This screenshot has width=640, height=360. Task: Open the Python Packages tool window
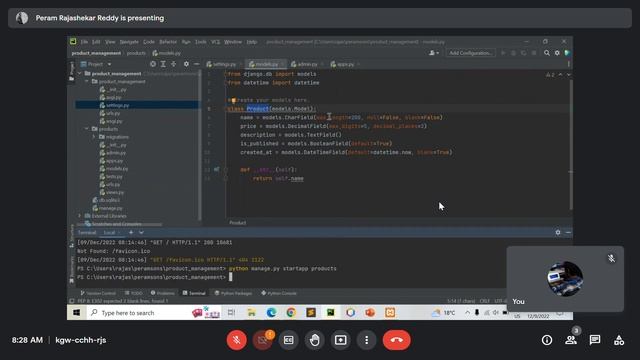pos(233,293)
